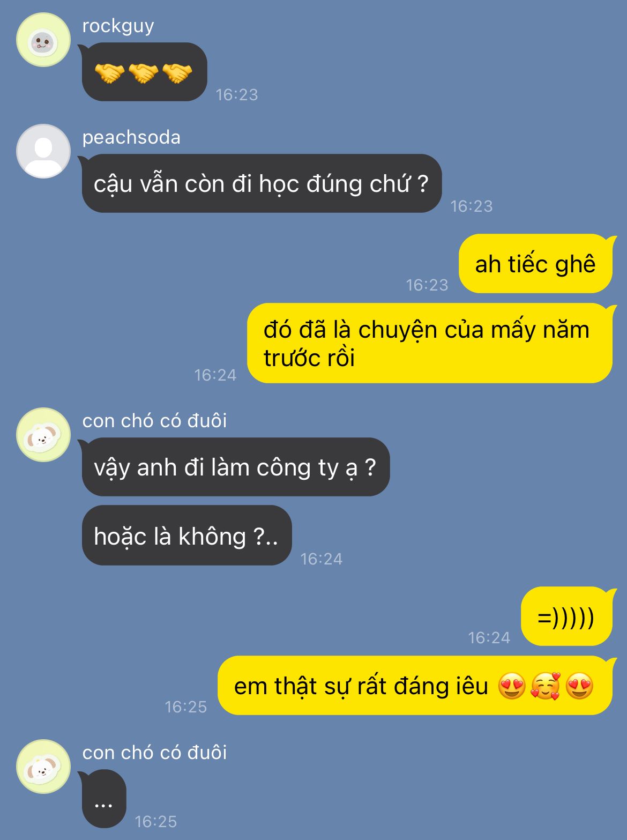Select message 'cậu vẫn còn đi học đúng chứ ?'

[262, 183]
